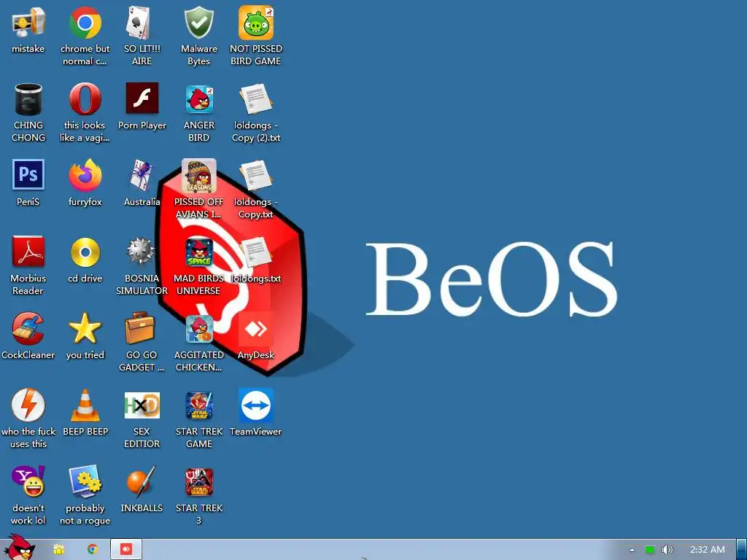Click Show Desktop strip beside the clock
Screen dimensions: 747x560
[x=742, y=550]
